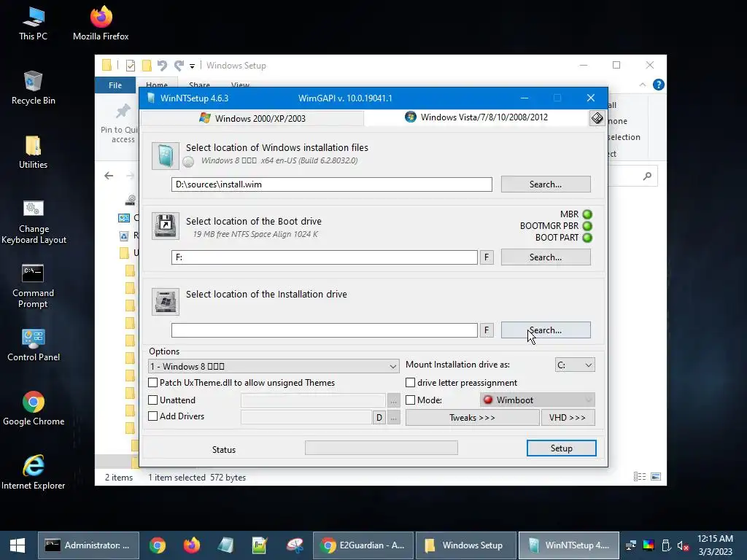
Task: Click Search for Boot drive
Action: tap(546, 257)
